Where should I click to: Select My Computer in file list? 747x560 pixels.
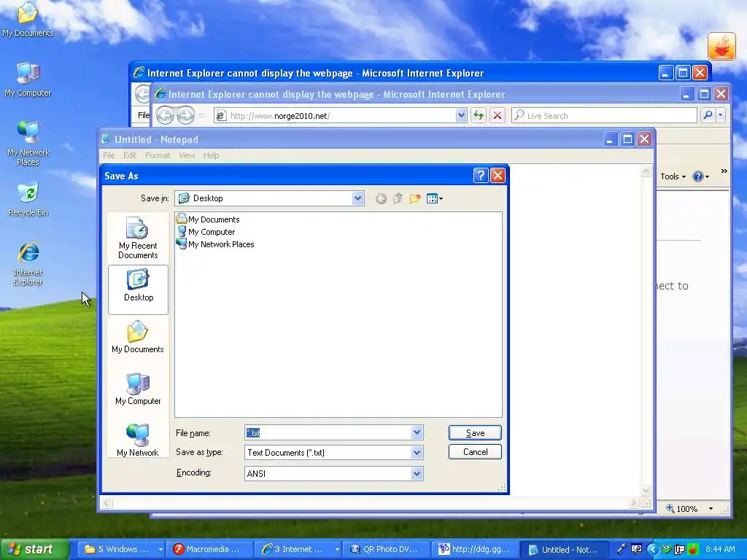pos(206,232)
